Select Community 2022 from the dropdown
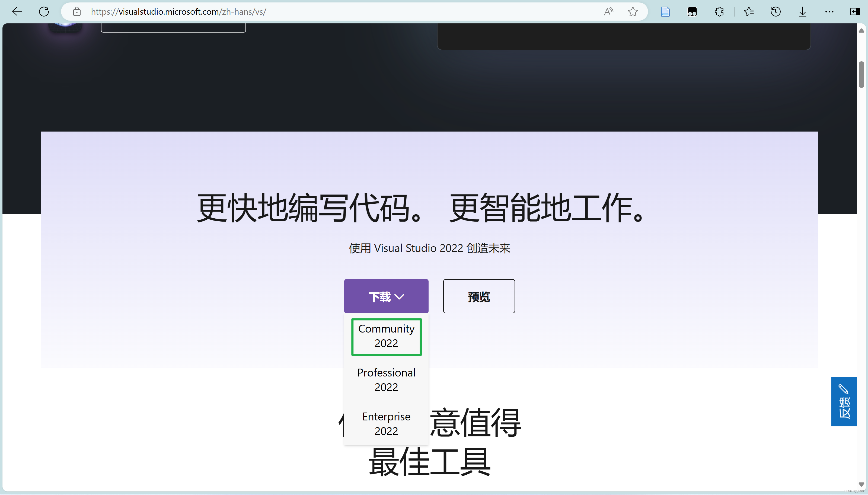This screenshot has width=868, height=495. coord(386,336)
